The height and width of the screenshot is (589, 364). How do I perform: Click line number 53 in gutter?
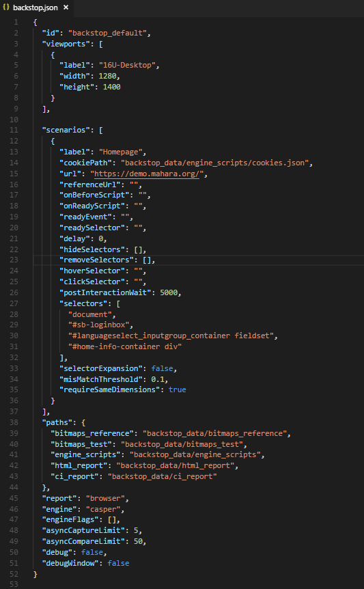point(14,585)
